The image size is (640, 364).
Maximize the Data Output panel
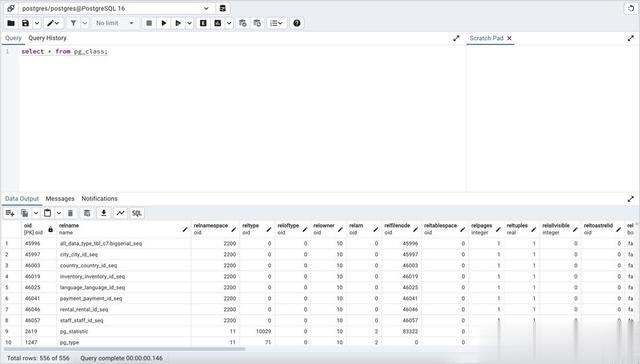tap(631, 199)
